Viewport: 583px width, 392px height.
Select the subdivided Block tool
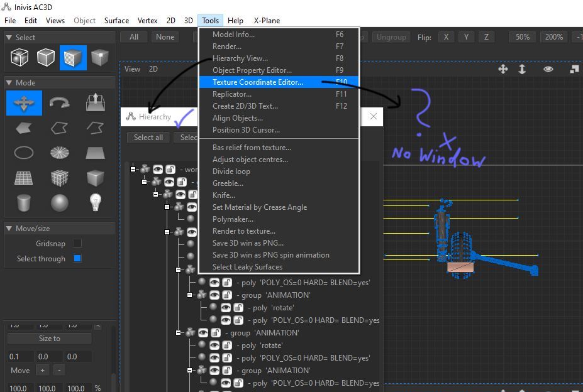click(x=60, y=178)
